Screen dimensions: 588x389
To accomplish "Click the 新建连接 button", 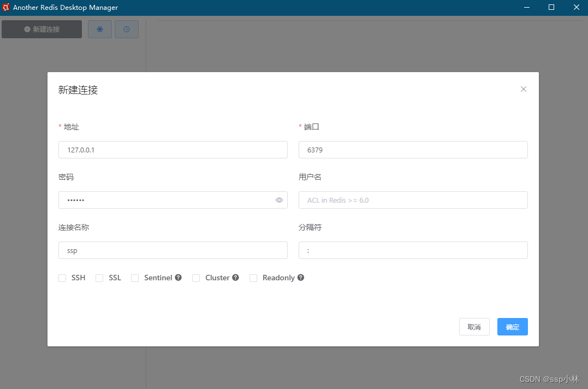I will click(x=41, y=29).
